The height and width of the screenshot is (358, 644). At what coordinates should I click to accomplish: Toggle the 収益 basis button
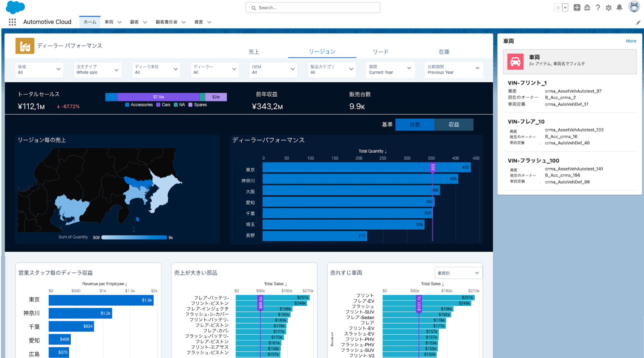pyautogui.click(x=454, y=125)
